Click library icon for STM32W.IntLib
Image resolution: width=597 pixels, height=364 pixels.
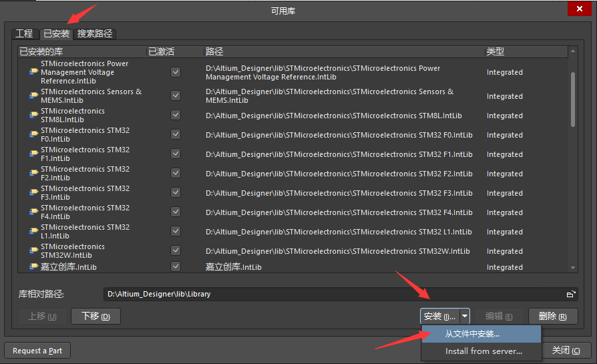[x=34, y=250]
